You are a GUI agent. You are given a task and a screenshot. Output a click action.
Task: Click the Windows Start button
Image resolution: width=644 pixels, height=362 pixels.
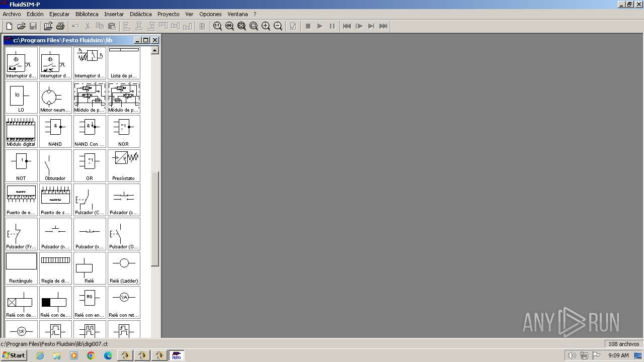coord(14,355)
